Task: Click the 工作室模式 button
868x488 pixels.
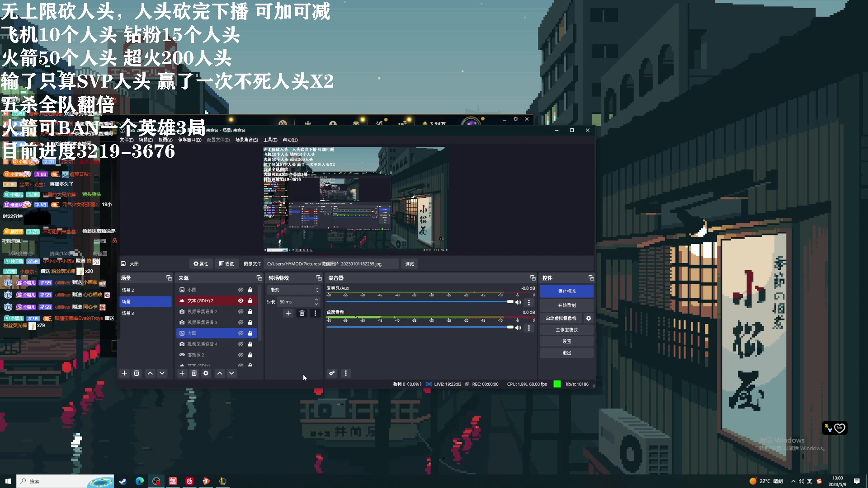Action: 567,330
